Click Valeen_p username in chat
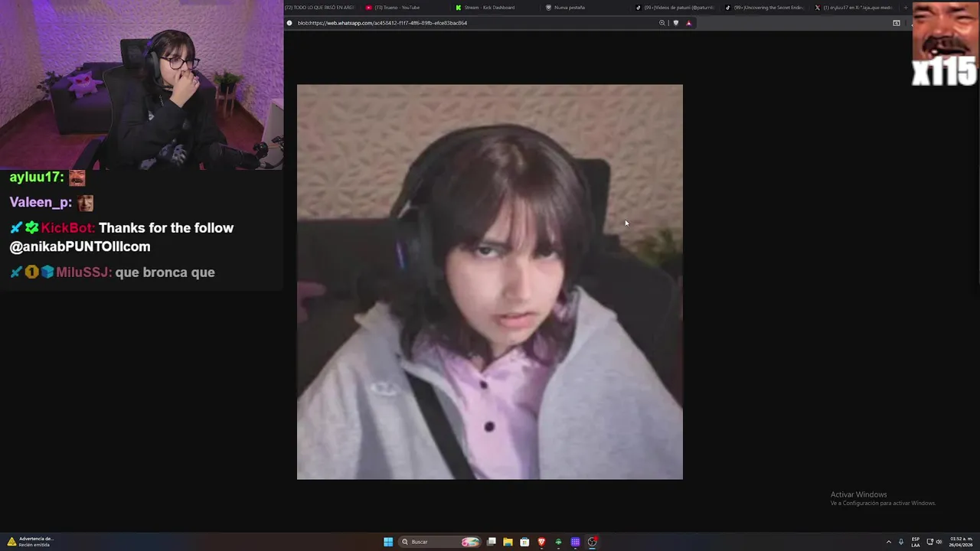 [x=40, y=202]
